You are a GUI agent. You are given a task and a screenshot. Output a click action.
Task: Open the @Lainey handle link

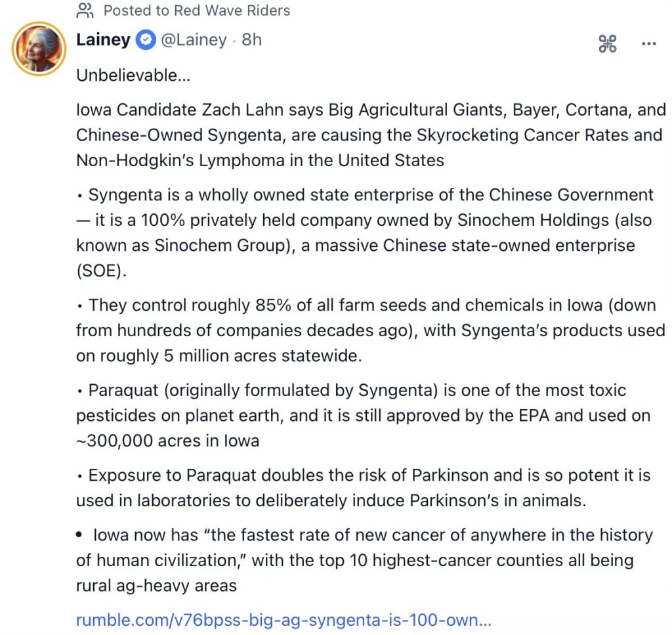(x=194, y=40)
